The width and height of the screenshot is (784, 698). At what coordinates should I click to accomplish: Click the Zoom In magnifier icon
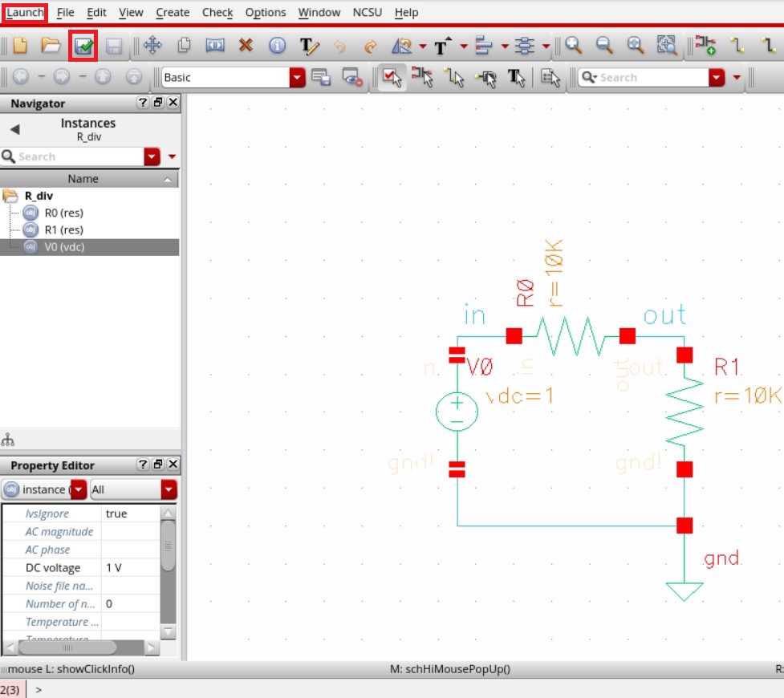(573, 47)
